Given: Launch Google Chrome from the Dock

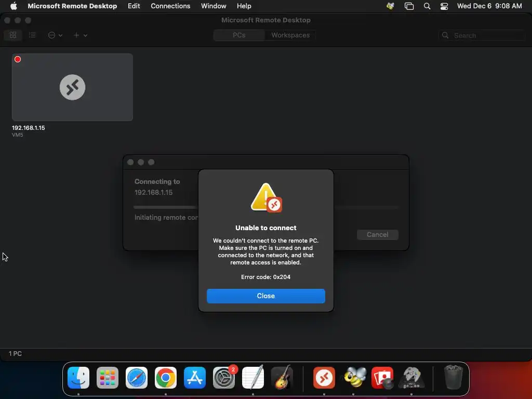Looking at the screenshot, I should pyautogui.click(x=166, y=378).
